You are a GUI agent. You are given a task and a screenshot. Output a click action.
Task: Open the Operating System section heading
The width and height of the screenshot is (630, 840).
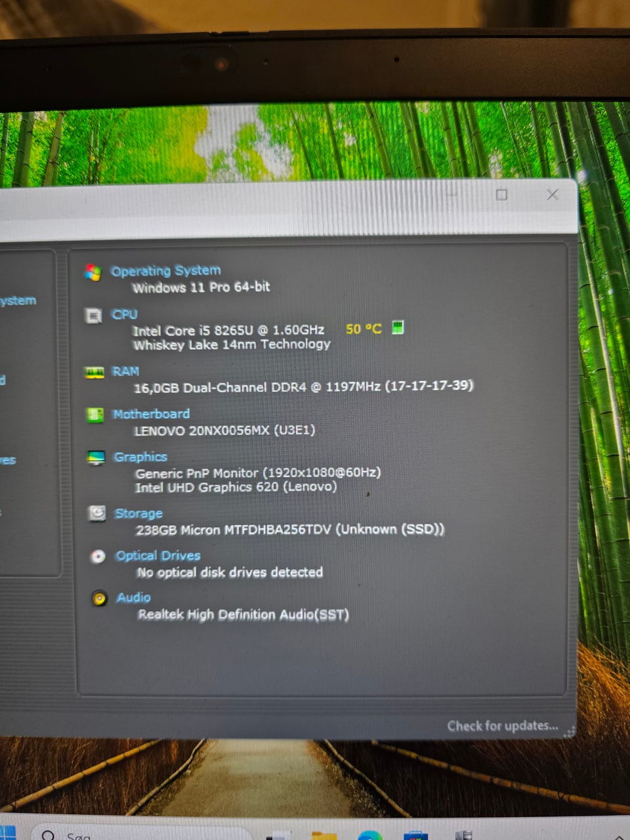[165, 270]
